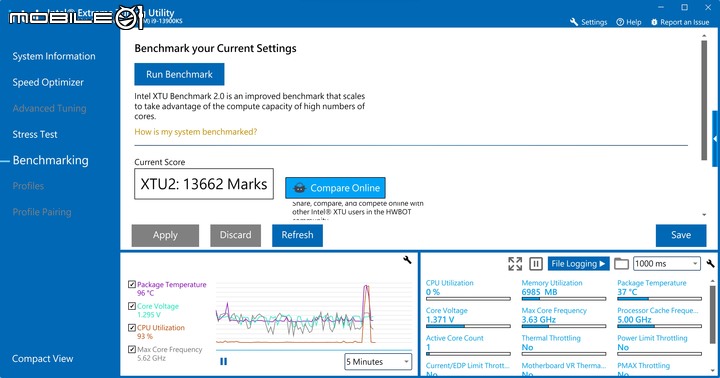This screenshot has width=720, height=378.
Task: Open Settings via the wrench icon
Action: click(x=574, y=22)
